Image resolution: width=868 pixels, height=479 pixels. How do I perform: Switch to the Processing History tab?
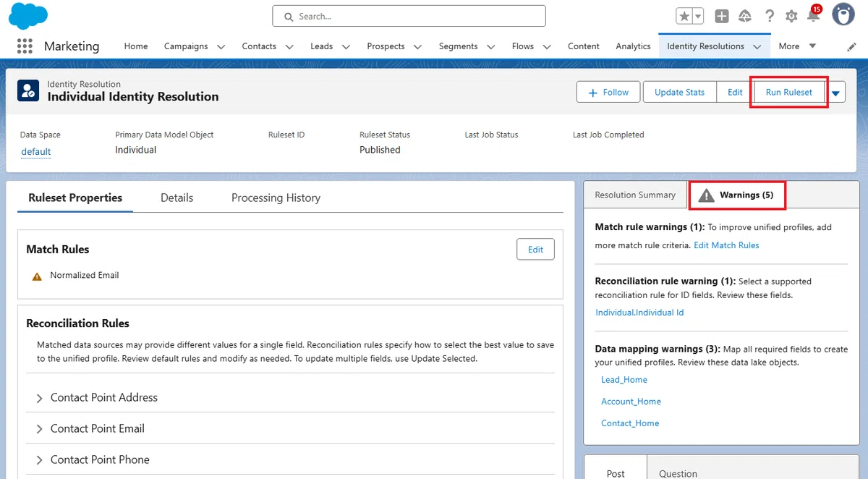pyautogui.click(x=276, y=198)
